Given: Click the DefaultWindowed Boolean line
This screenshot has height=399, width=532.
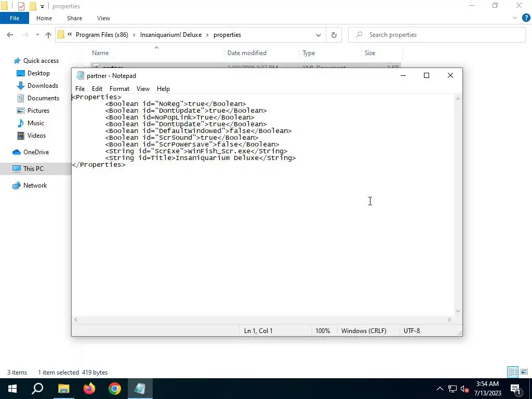Looking at the screenshot, I should [198, 131].
